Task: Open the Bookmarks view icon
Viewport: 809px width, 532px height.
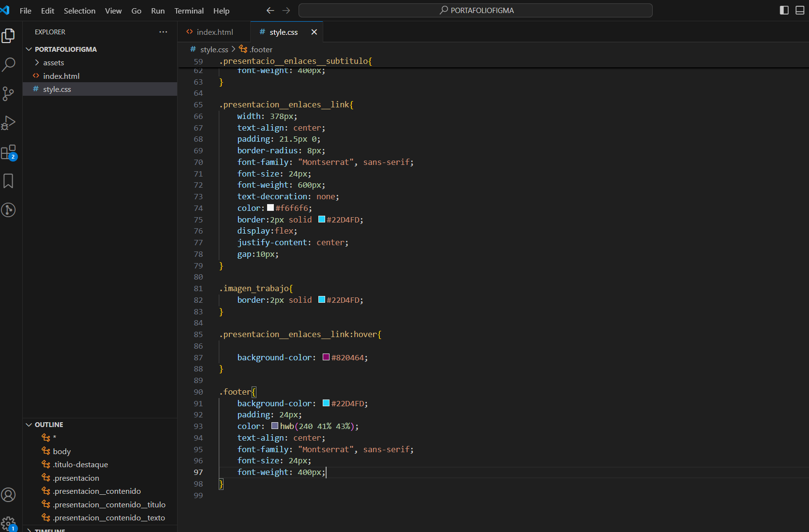Action: 9,181
